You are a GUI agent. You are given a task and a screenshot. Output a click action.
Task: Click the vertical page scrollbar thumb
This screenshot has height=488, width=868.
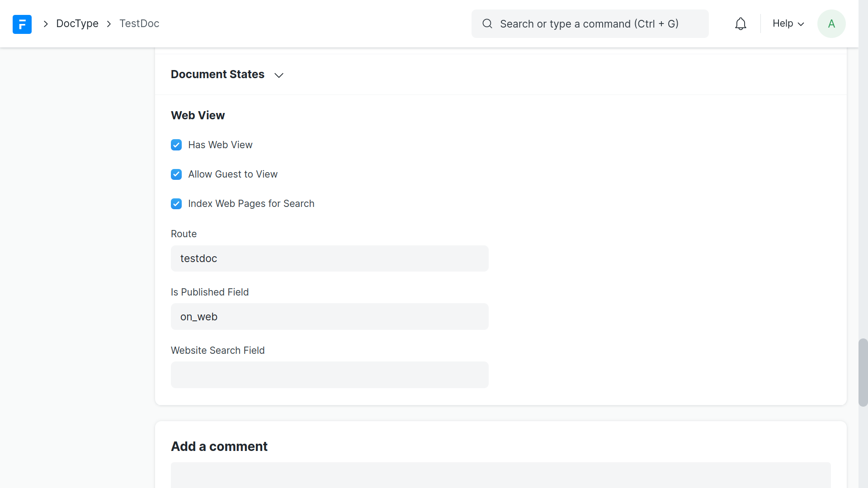[x=863, y=372]
